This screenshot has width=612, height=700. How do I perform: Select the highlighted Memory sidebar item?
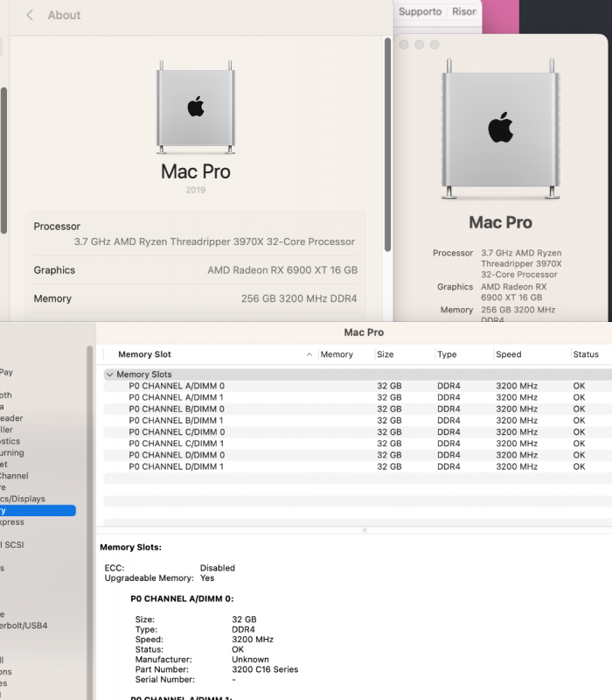[x=38, y=510]
